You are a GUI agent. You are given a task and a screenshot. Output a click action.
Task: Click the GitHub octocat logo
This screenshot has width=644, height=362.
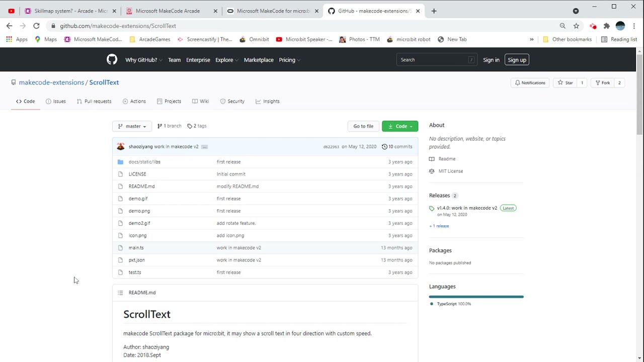[112, 60]
